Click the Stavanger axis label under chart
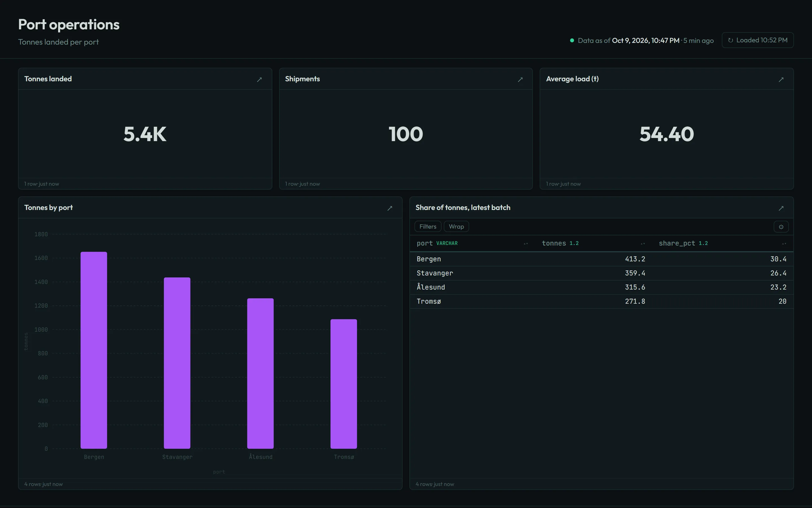Viewport: 812px width, 508px height. tap(177, 457)
